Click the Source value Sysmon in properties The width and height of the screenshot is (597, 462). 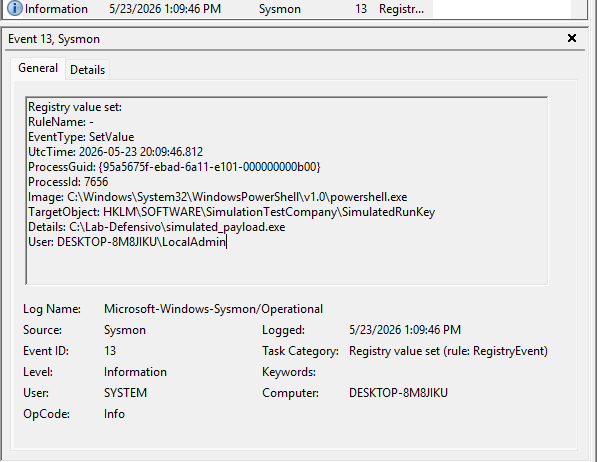tap(125, 330)
